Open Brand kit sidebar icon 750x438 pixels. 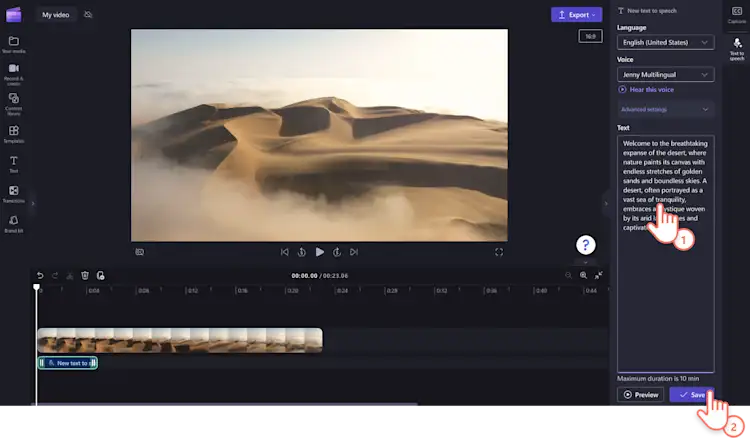pos(13,223)
